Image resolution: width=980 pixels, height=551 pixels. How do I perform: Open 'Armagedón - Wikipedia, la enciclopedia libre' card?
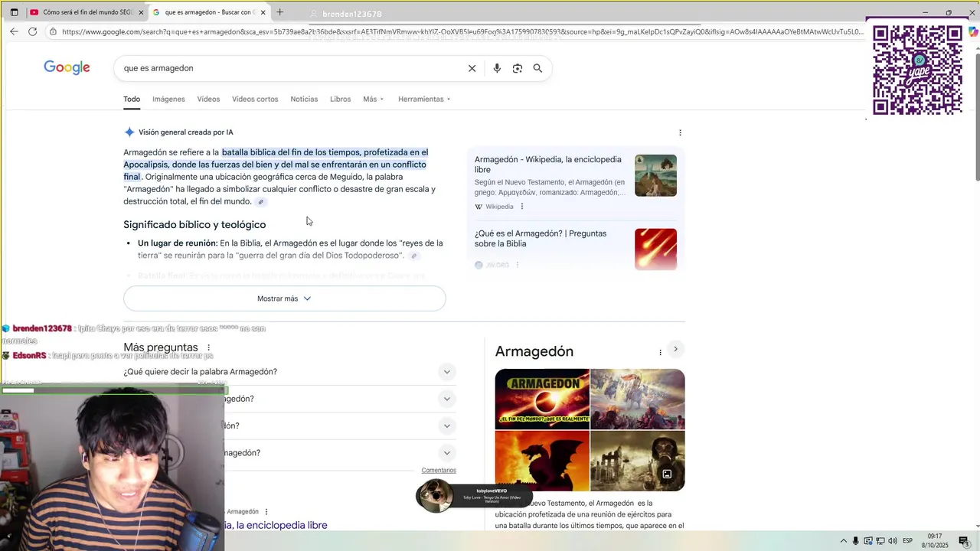pos(548,165)
